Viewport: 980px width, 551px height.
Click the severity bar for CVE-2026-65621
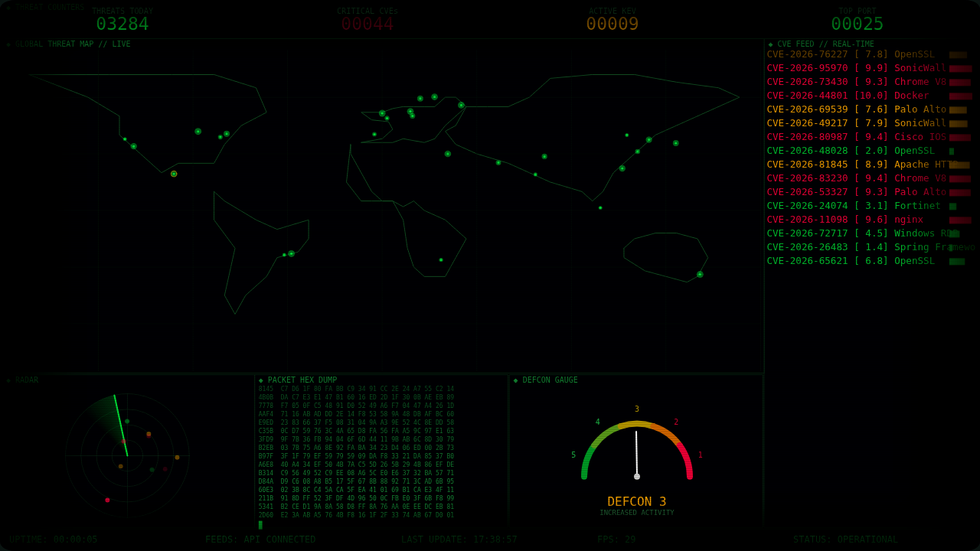pos(957,262)
